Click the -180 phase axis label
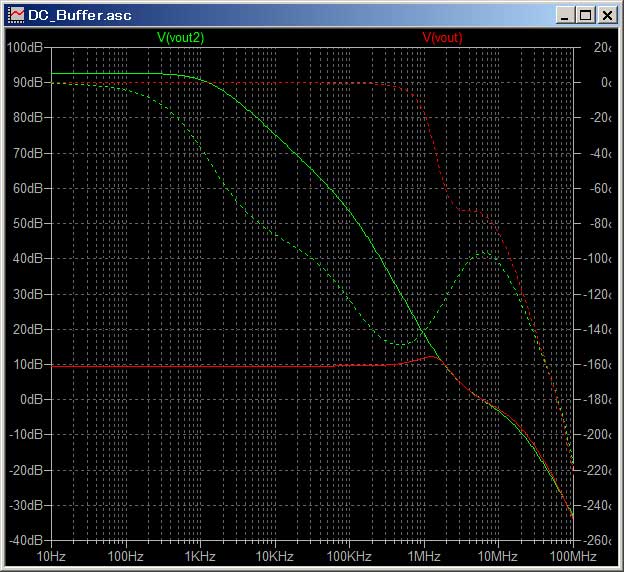Image resolution: width=624 pixels, height=572 pixels. tap(597, 399)
